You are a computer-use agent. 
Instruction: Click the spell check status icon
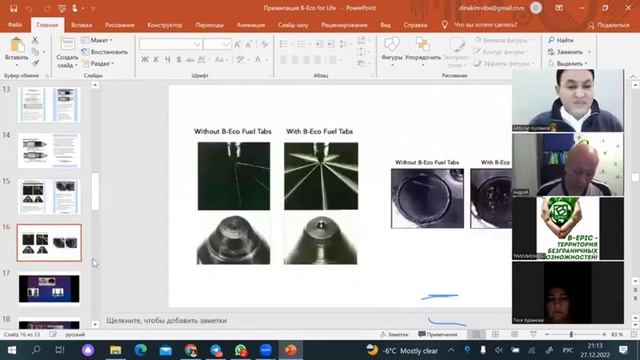(53, 334)
